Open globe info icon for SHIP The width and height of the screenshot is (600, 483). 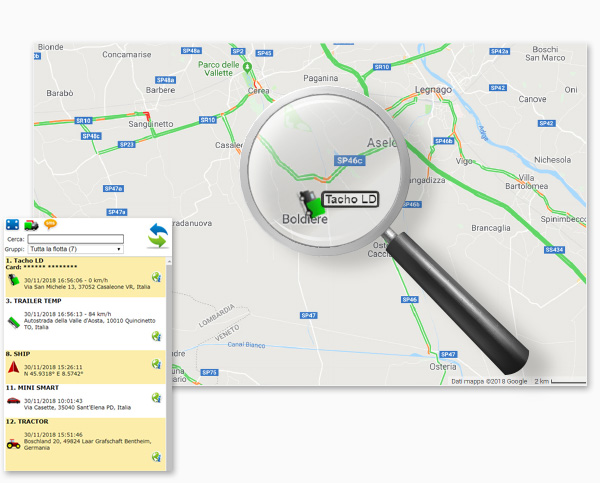coord(156,364)
